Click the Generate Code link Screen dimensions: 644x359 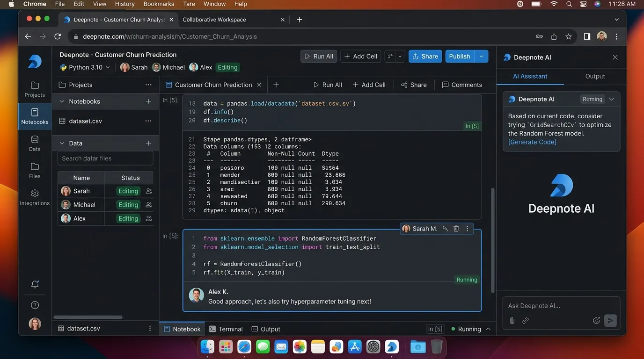(x=532, y=142)
